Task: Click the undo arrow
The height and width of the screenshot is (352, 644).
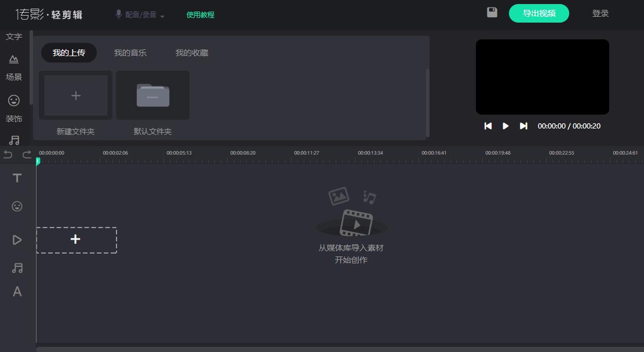Action: (x=8, y=155)
